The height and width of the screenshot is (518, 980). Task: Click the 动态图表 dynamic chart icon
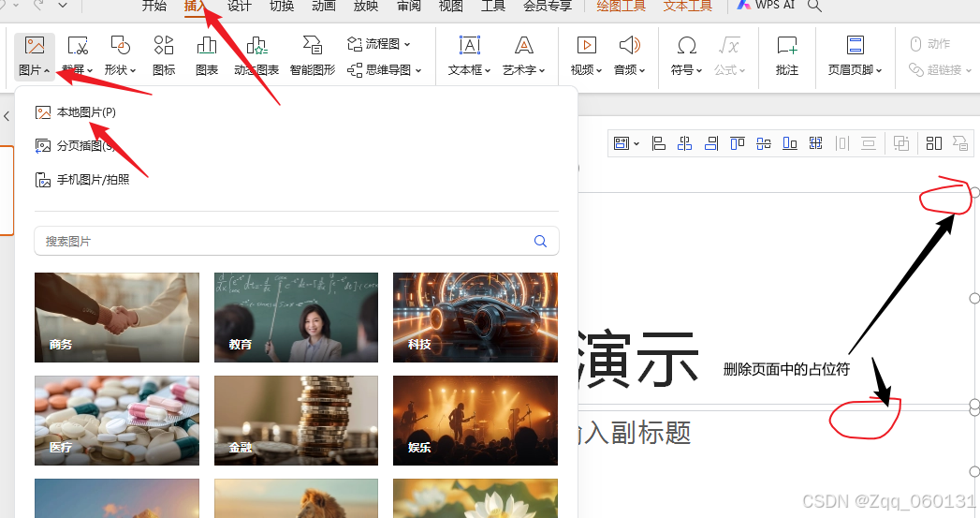coord(256,46)
